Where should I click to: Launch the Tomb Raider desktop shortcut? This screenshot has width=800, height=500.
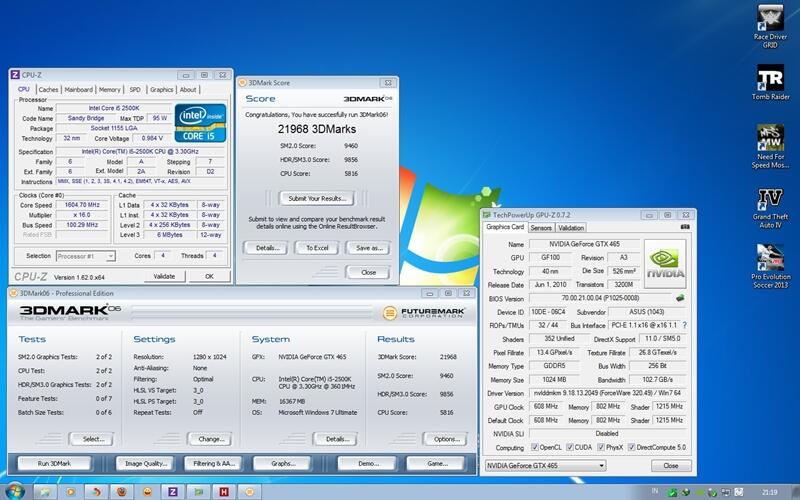coord(770,82)
